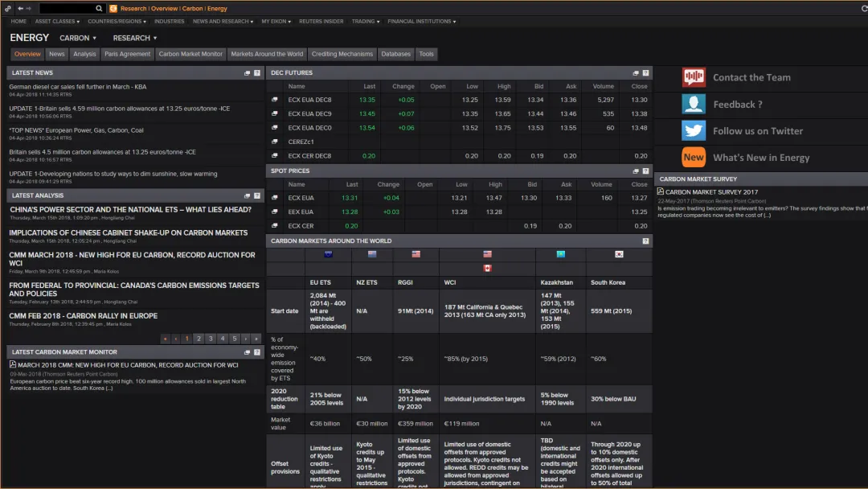Screen dimensions: 868x489
Task: Expand the Asset Classes menu
Action: click(56, 22)
